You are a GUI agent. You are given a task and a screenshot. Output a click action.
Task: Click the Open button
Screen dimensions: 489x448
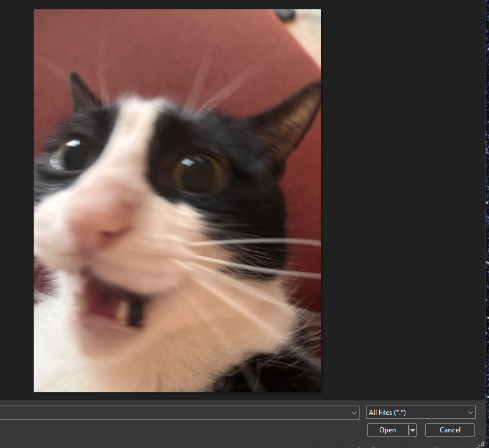pos(387,430)
